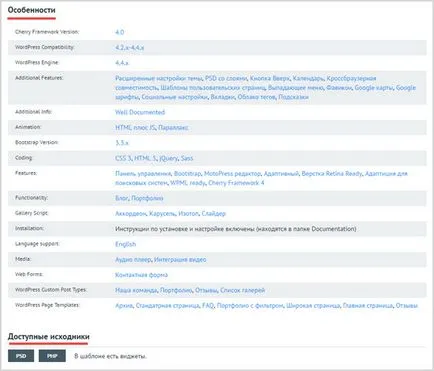
Task: Follow the "Панель управления" link
Action: 143,174
